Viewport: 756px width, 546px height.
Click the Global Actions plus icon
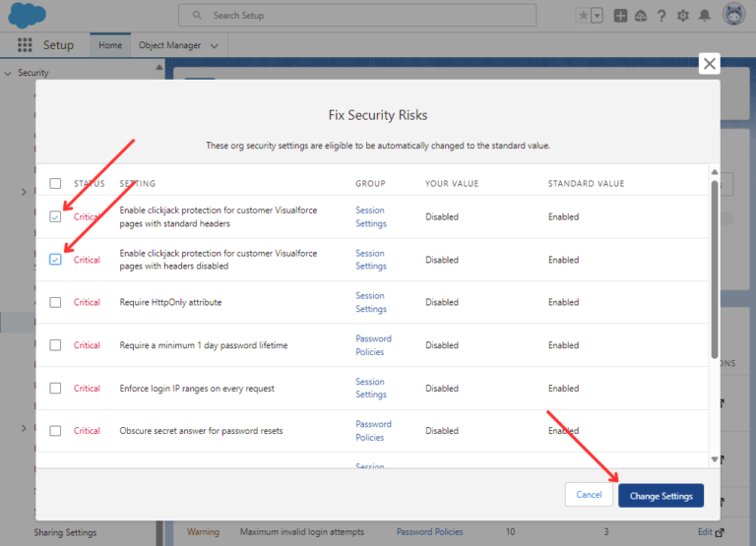(620, 16)
